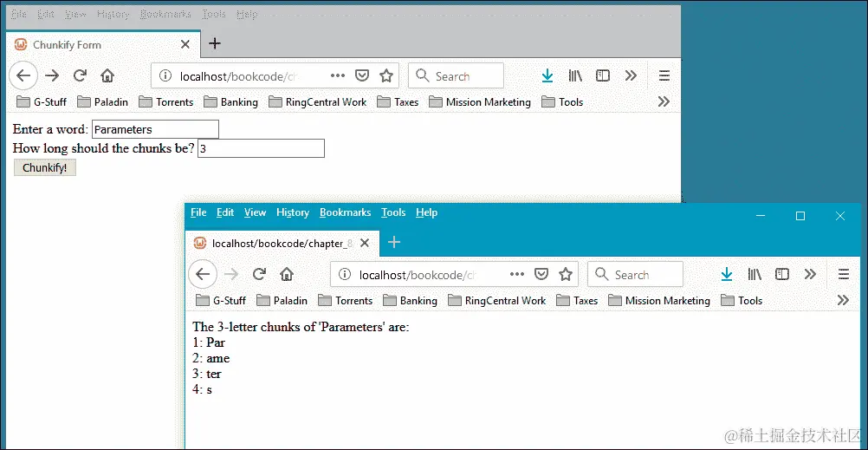868x450 pixels.
Task: Open G-Stuff bookmark folder in results window
Action: point(221,300)
